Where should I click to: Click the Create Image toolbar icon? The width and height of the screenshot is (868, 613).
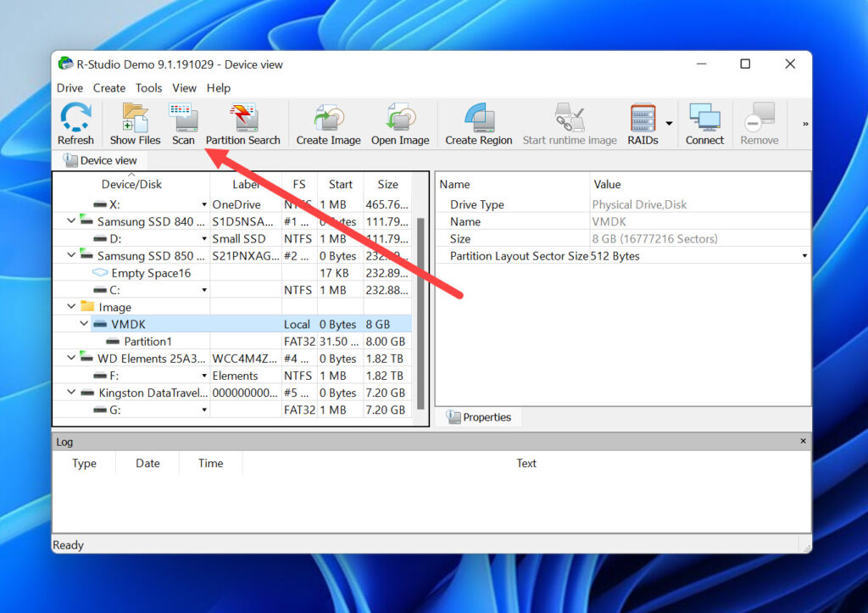click(x=328, y=123)
